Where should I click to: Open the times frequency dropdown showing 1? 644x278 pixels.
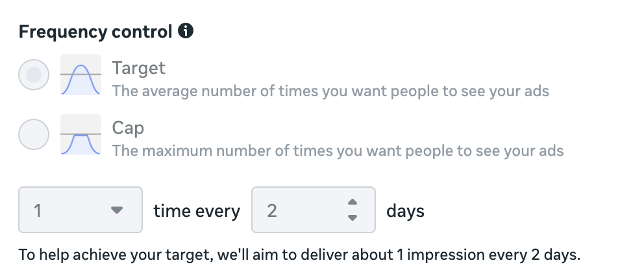(80, 210)
